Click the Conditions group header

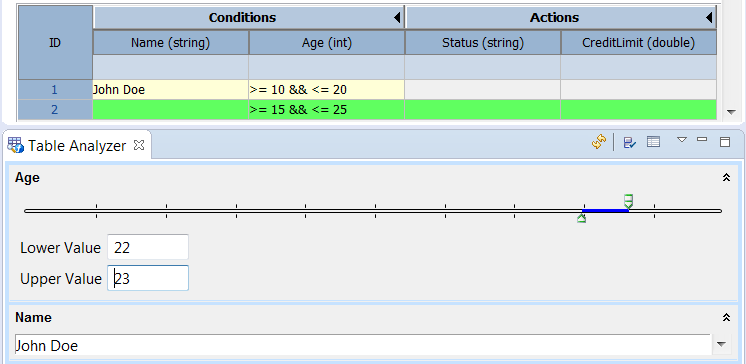tap(249, 18)
